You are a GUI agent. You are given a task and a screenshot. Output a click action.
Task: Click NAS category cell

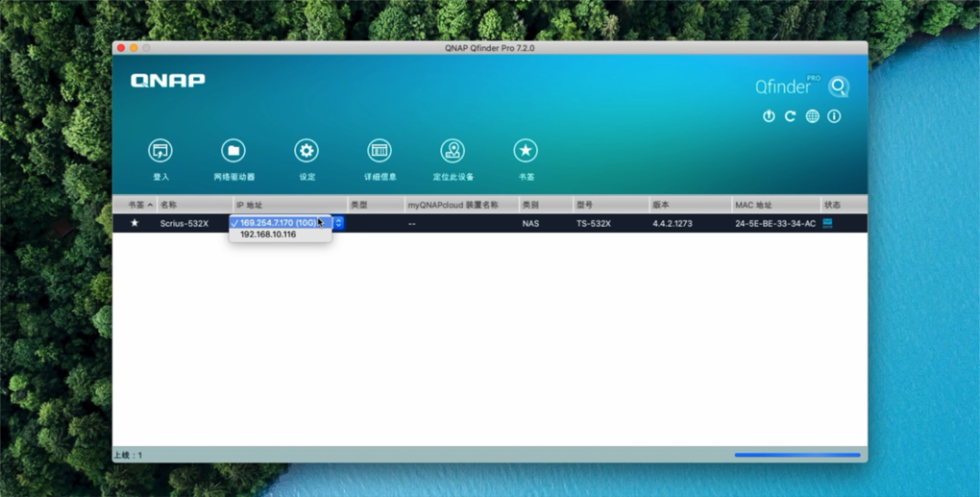[531, 223]
